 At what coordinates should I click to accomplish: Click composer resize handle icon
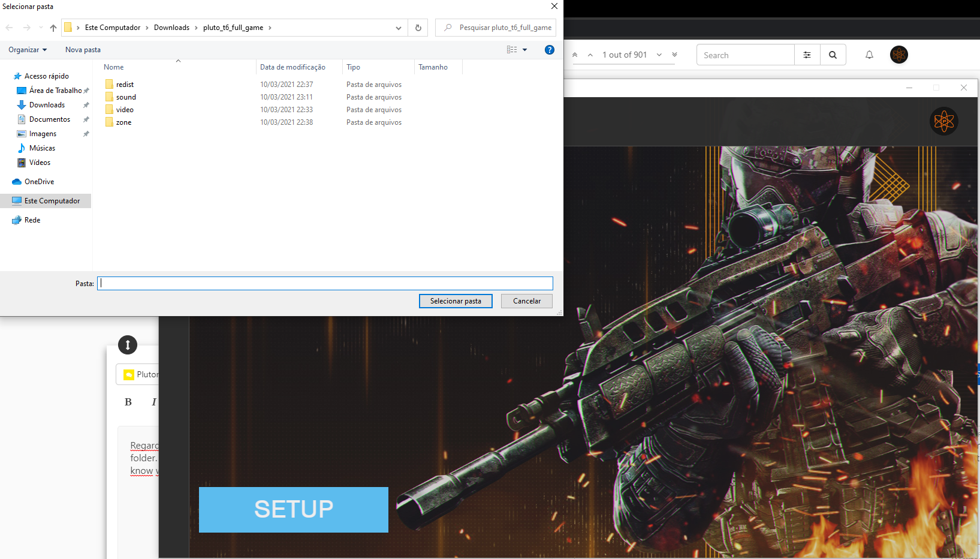point(128,345)
